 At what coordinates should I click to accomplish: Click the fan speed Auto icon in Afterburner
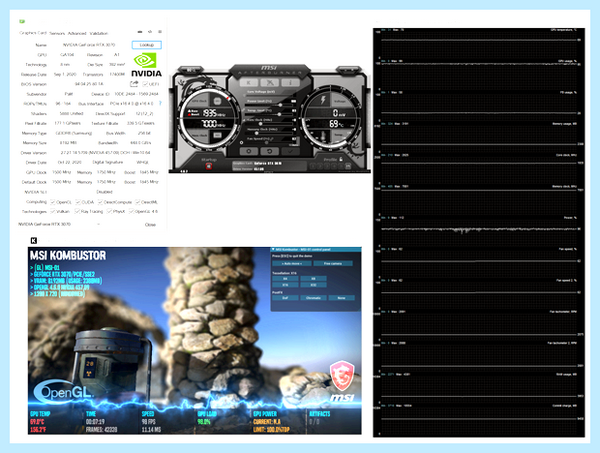pos(294,145)
